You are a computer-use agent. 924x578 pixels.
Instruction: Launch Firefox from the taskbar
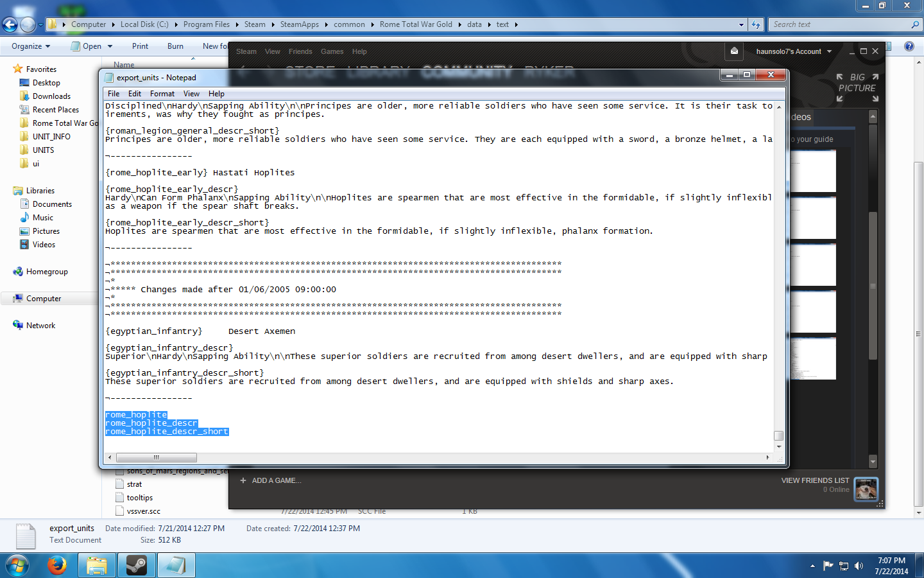[57, 565]
